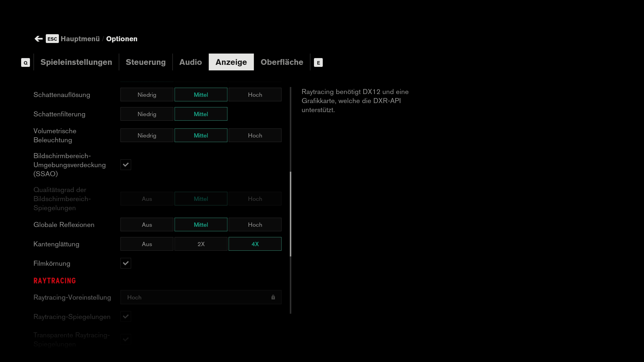The width and height of the screenshot is (644, 362).
Task: Set Kantenglättung to 2X
Action: [201, 244]
